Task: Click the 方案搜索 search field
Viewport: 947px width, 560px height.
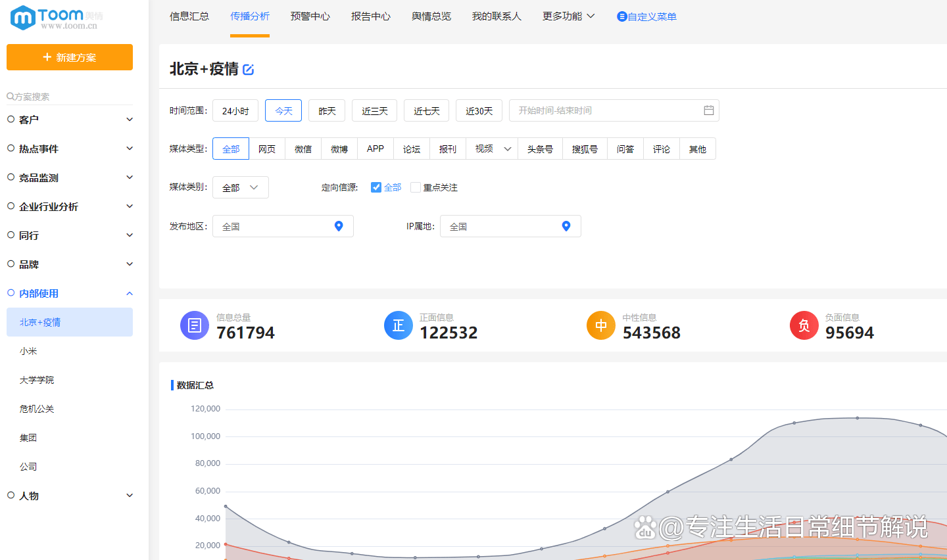Action: pos(70,97)
